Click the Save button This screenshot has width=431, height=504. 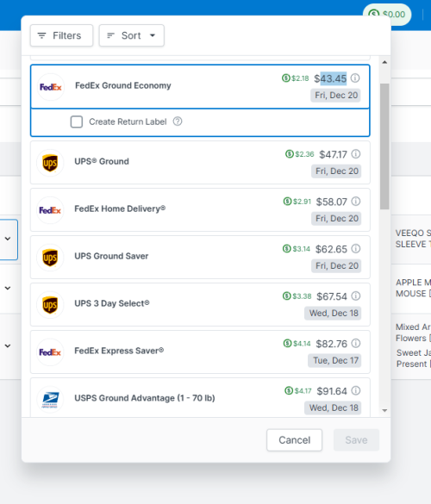[x=356, y=440]
